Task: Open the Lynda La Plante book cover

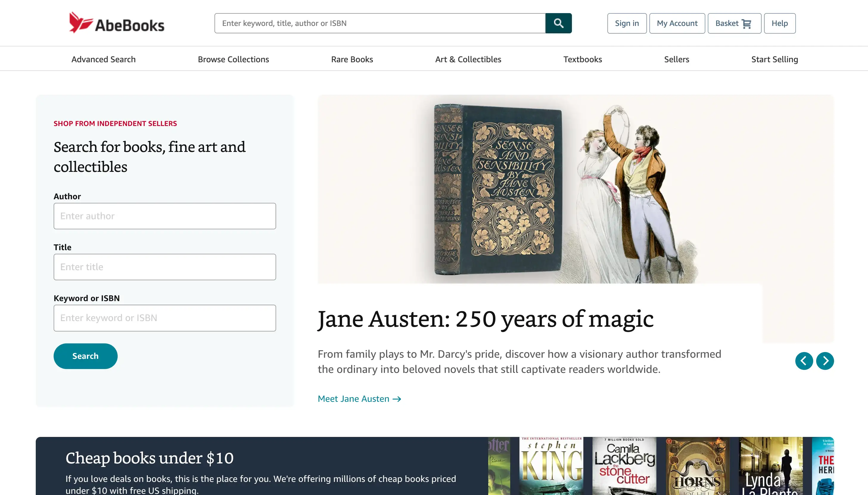Action: click(770, 466)
